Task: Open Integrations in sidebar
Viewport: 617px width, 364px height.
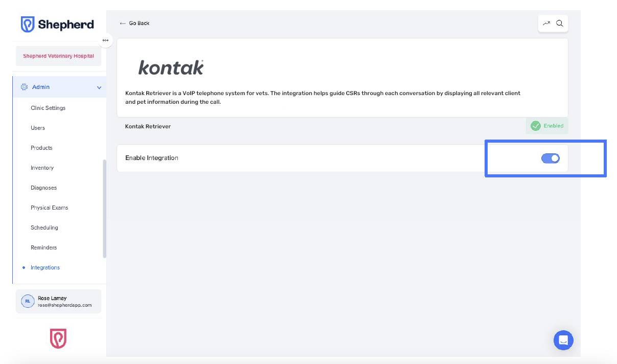Action: (45, 267)
